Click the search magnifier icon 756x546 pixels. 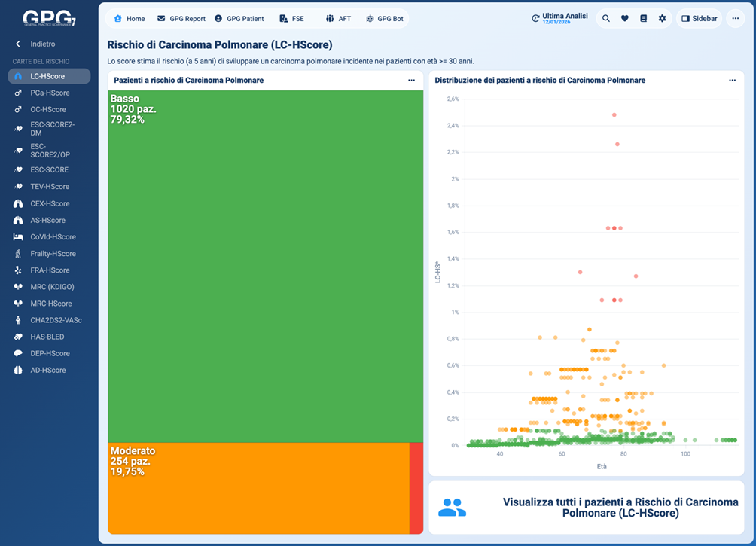[x=605, y=19]
